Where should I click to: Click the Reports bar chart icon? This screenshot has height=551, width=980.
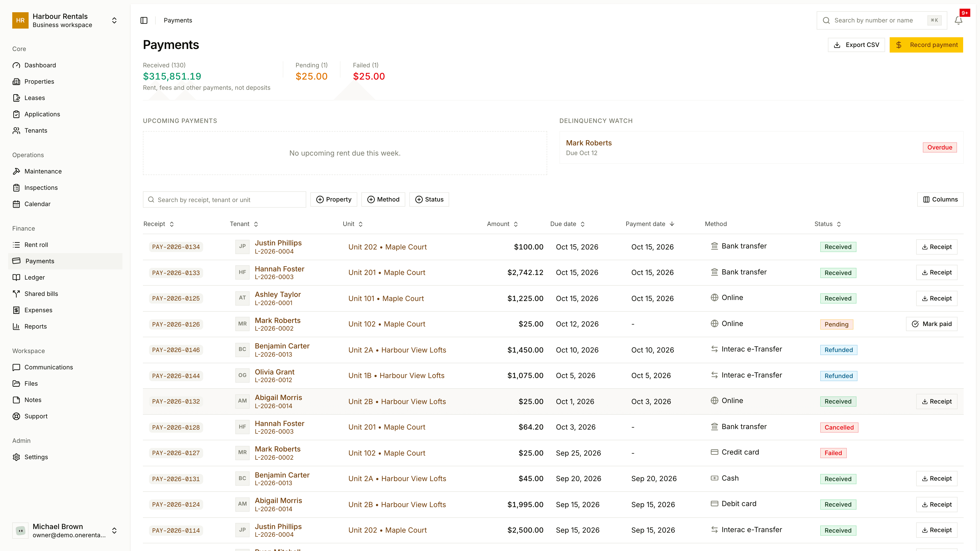coord(16,326)
